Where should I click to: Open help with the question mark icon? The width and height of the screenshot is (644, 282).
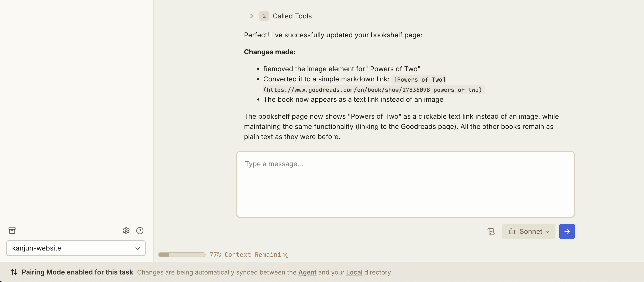tap(140, 230)
